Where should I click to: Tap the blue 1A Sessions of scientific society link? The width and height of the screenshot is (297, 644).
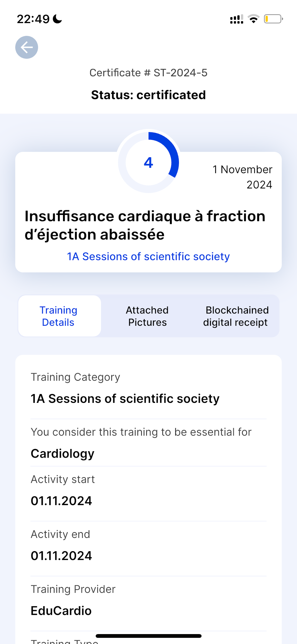148,257
